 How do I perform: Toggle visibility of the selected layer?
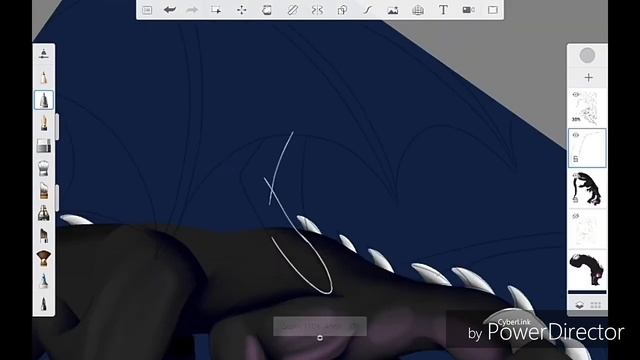[x=576, y=135]
